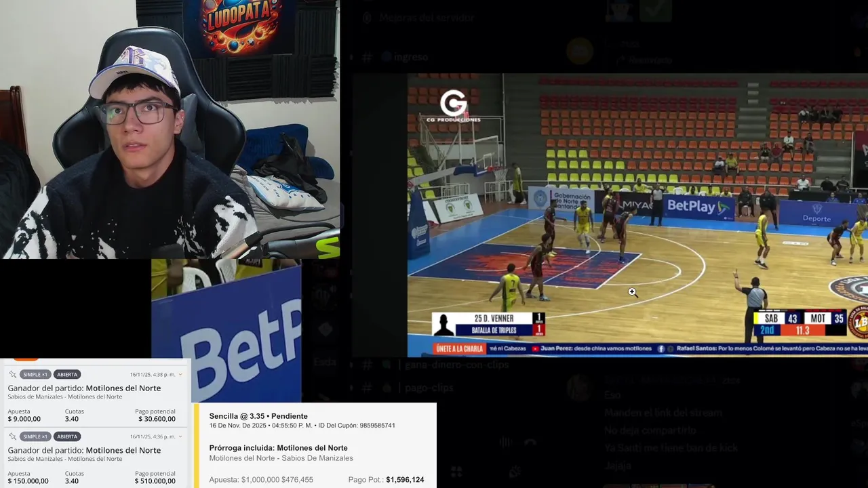Screen dimensions: 868x488
Task: Pin the $9.000,00 Motilones bet slip
Action: click(x=12, y=375)
